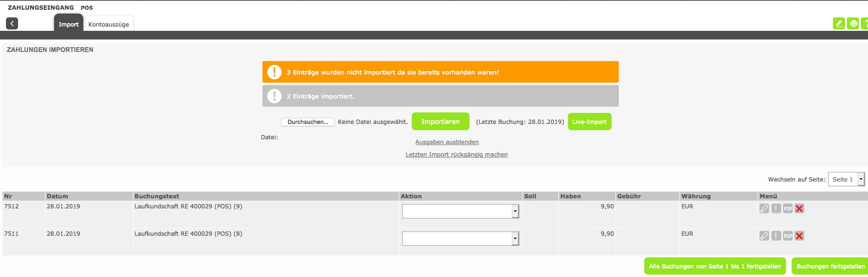
Task: Click the green edit pencil icon
Action: pos(839,24)
